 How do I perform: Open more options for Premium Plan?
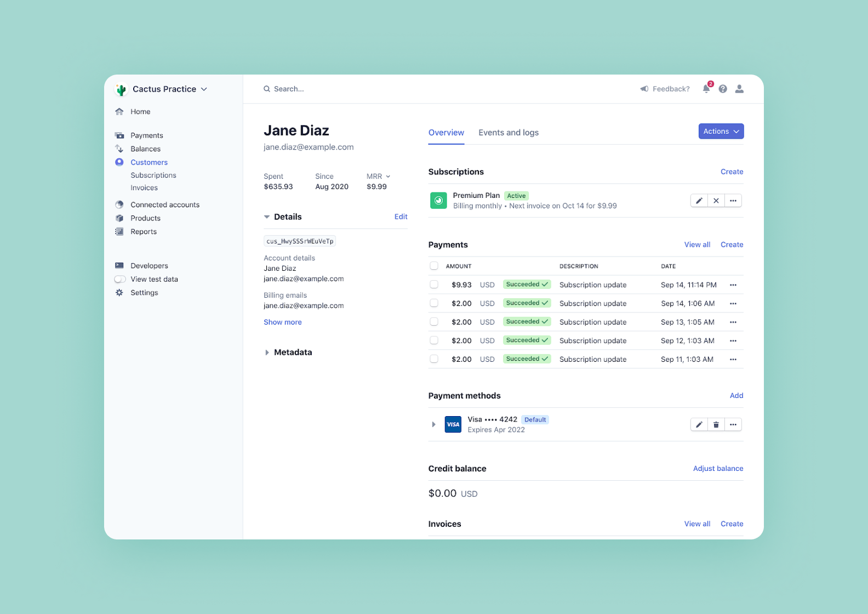pos(733,201)
